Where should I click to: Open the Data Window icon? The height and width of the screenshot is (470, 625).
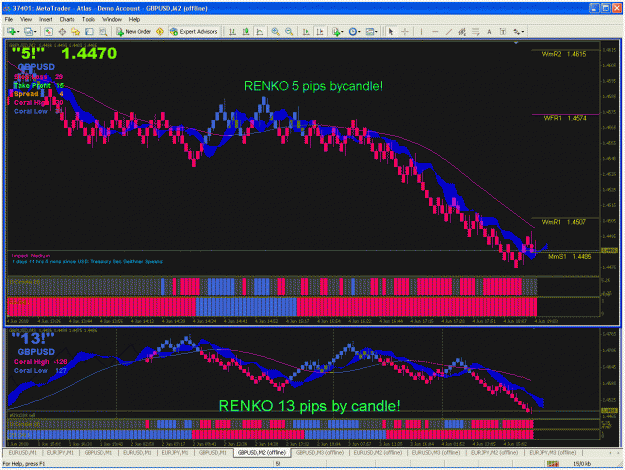[x=62, y=31]
